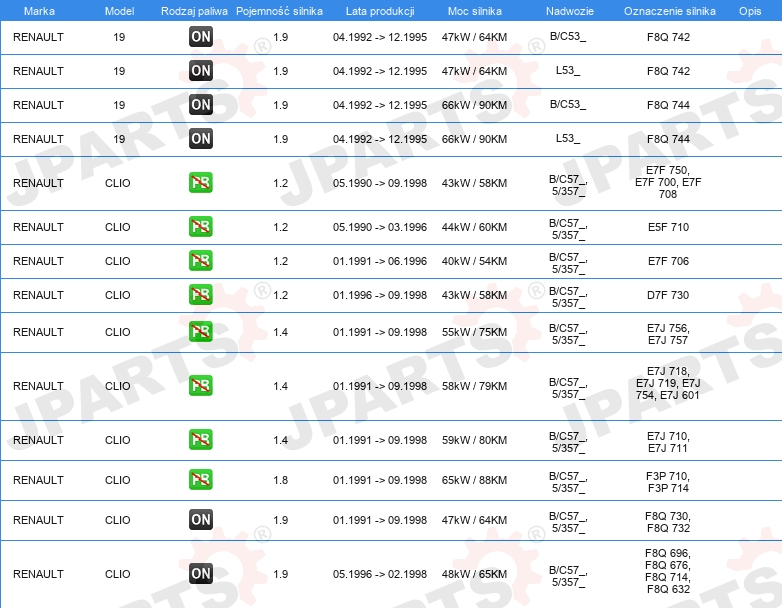The width and height of the screenshot is (782, 608).
Task: Click the F8Q 730, F8Q 732 engine codes
Action: 668,522
